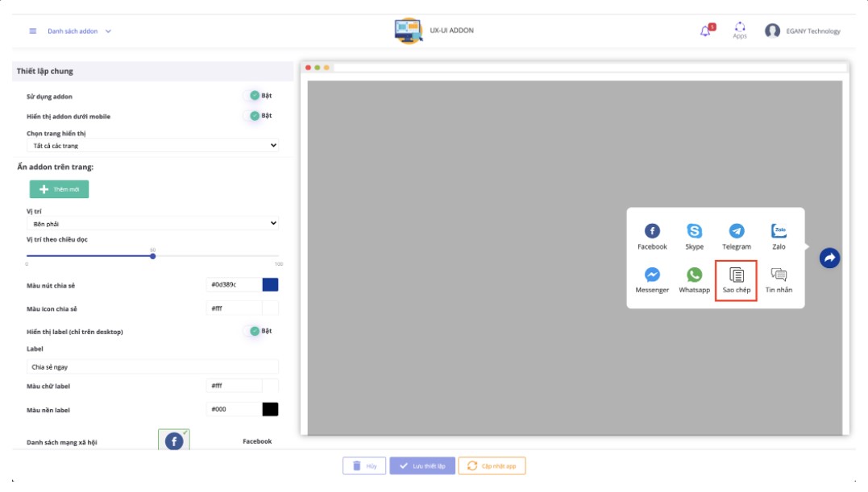Open the Chọn trang hiển thị dropdown
This screenshot has width=868, height=492.
pos(152,146)
